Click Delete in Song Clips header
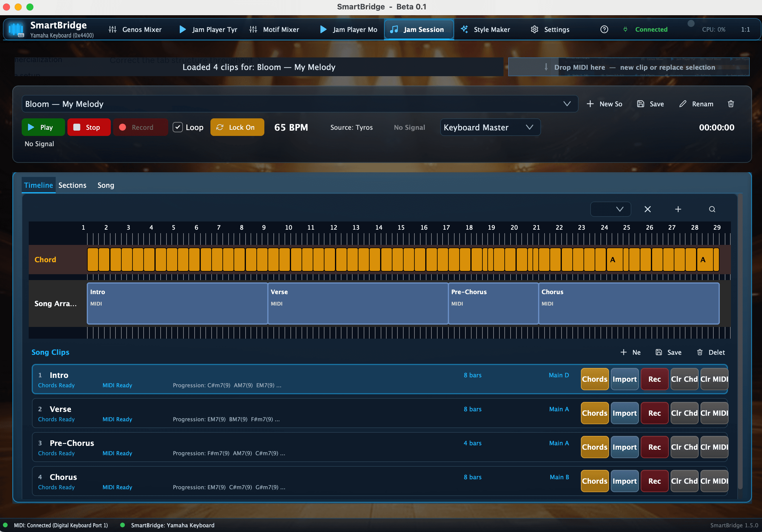762x532 pixels. 710,352
